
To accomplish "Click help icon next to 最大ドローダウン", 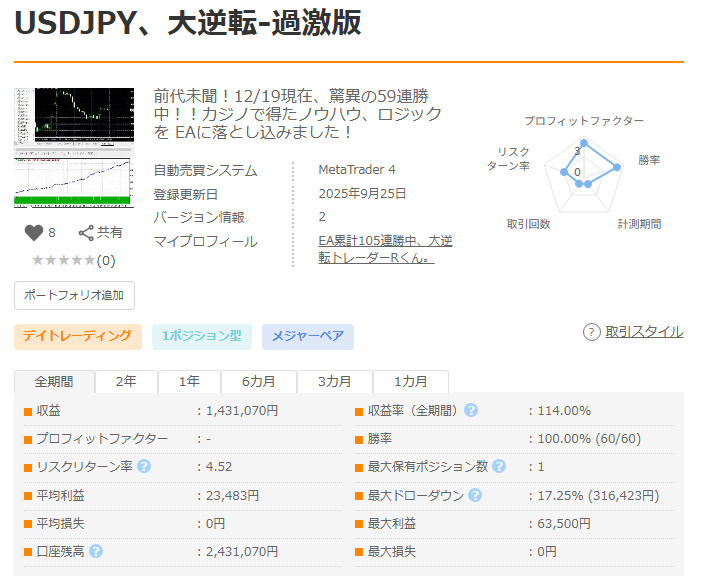I will [x=475, y=495].
